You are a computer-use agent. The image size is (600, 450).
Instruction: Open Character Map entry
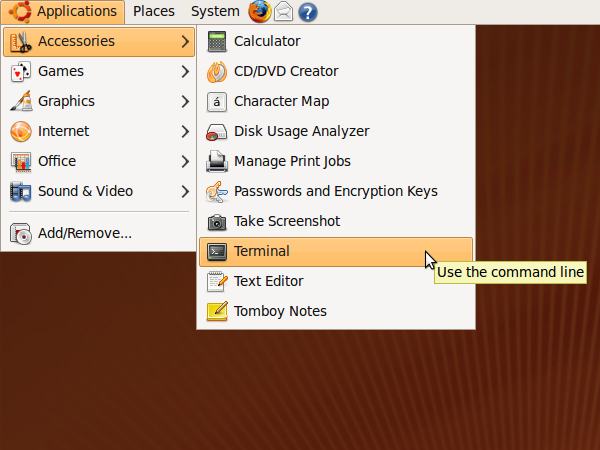(336, 101)
